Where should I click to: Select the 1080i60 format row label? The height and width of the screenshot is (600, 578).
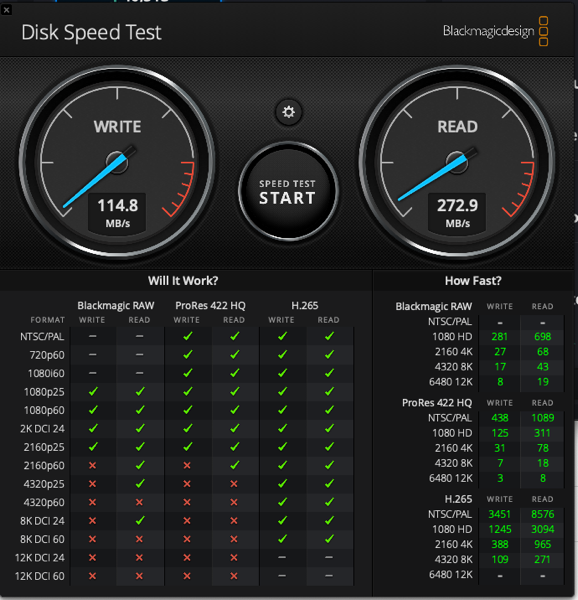pyautogui.click(x=46, y=373)
